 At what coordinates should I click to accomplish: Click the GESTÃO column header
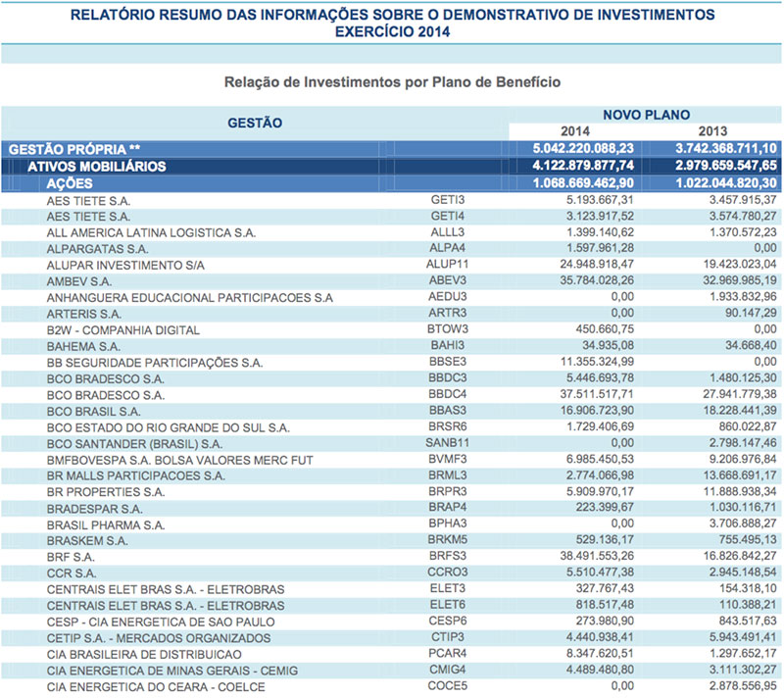point(255,123)
